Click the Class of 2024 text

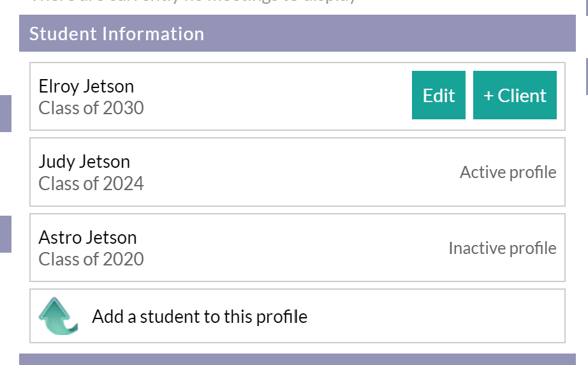click(91, 184)
